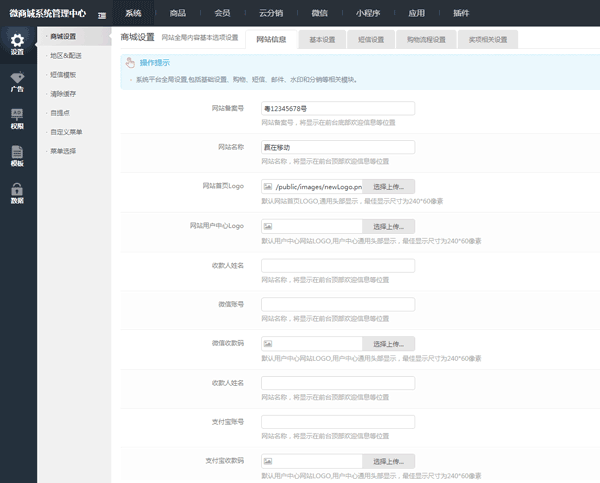Click 选择上传 for 网站首页Logo
The width and height of the screenshot is (600, 483).
tap(388, 186)
